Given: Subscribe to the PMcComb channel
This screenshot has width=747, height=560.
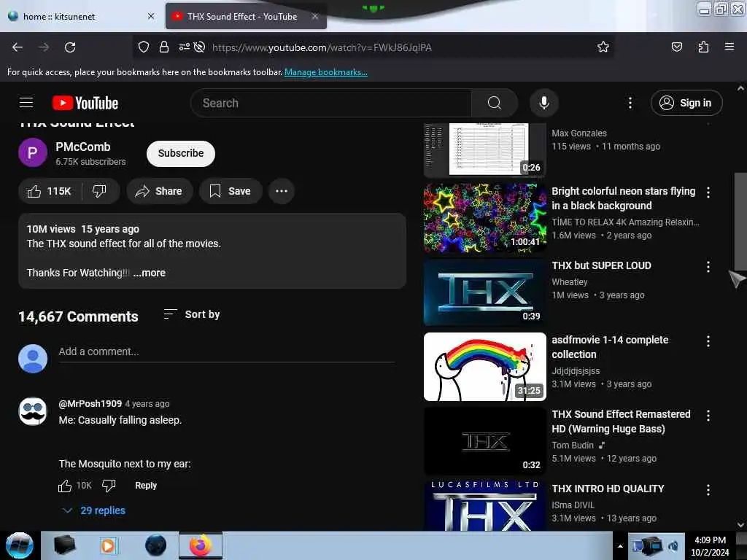Looking at the screenshot, I should 181,153.
